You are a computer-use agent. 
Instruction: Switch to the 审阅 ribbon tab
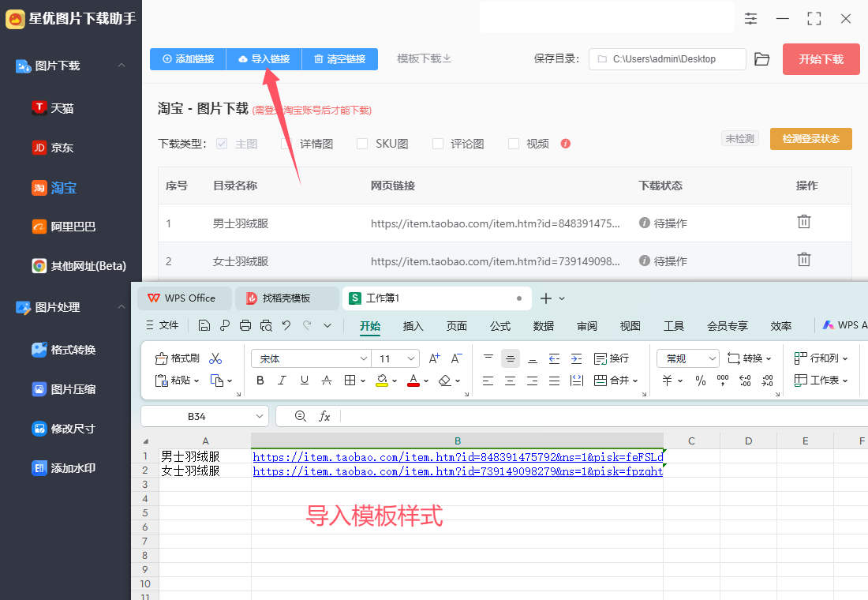click(x=587, y=326)
